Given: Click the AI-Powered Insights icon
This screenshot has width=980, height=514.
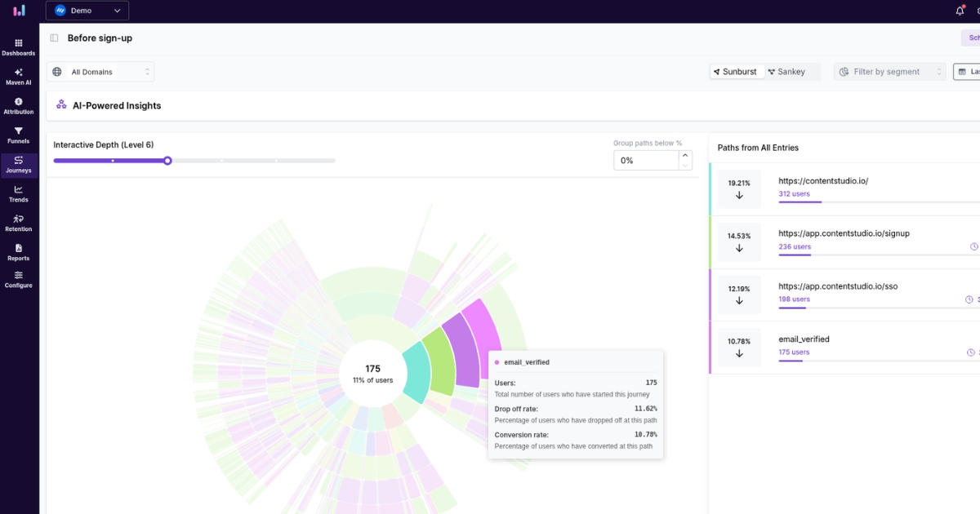Looking at the screenshot, I should (61, 105).
